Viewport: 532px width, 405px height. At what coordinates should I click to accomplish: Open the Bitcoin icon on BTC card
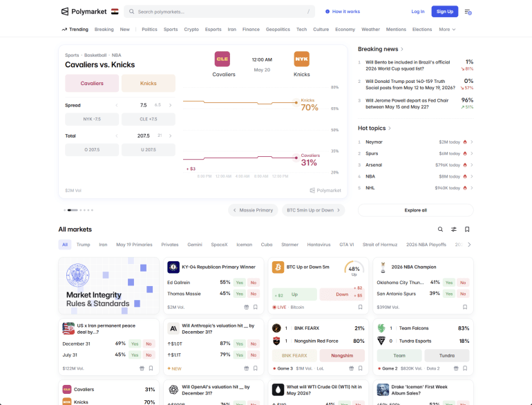pyautogui.click(x=278, y=267)
